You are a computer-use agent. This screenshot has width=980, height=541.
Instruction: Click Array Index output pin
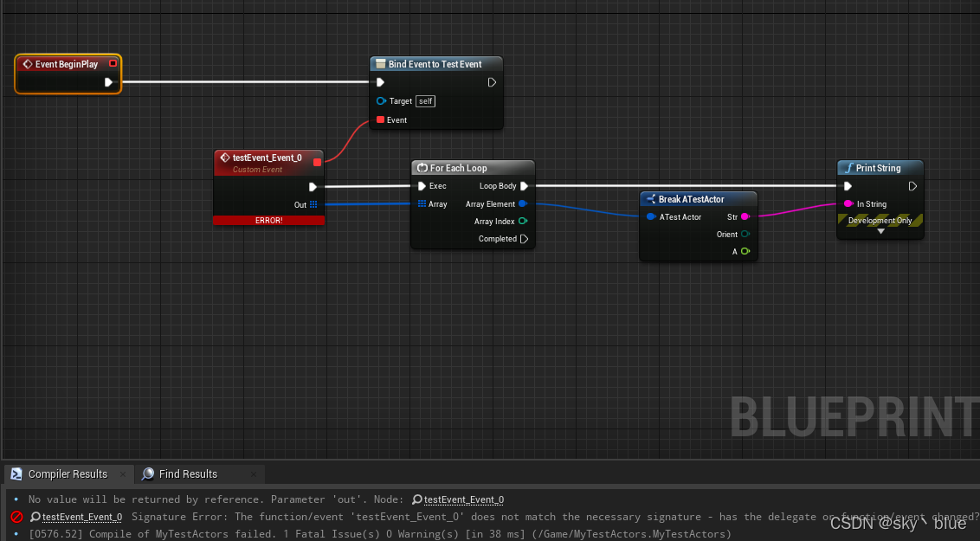tap(523, 221)
